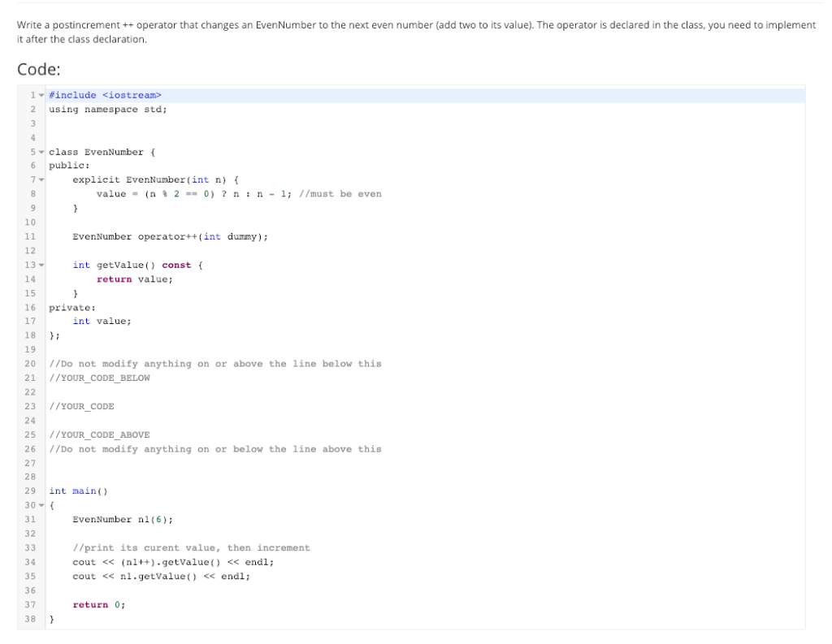The width and height of the screenshot is (832, 644).
Task: Click line number 23 in the gutter
Action: click(x=30, y=406)
